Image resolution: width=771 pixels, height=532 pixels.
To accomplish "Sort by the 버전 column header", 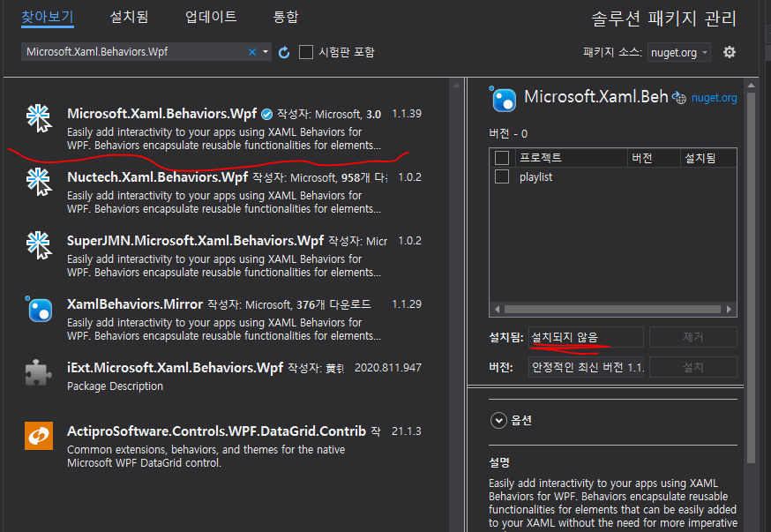I will pos(654,158).
